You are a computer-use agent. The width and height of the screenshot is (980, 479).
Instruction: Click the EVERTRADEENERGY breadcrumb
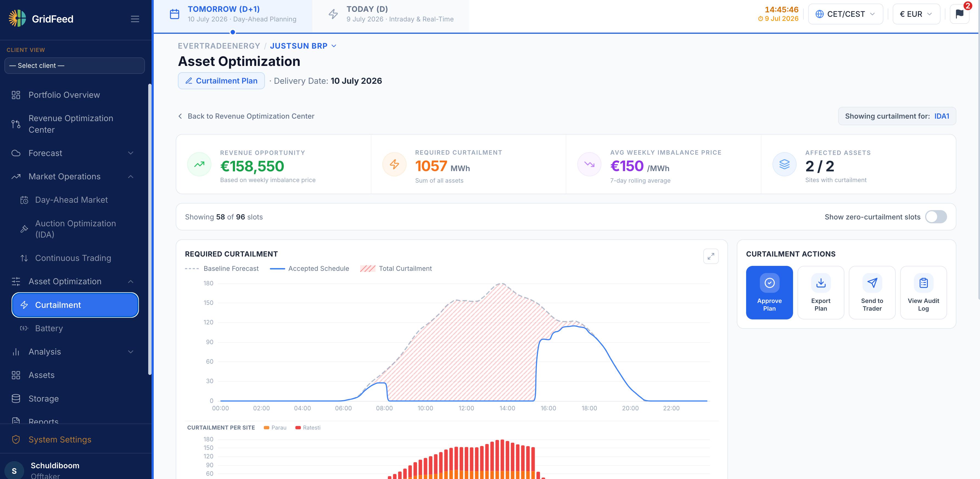click(219, 46)
